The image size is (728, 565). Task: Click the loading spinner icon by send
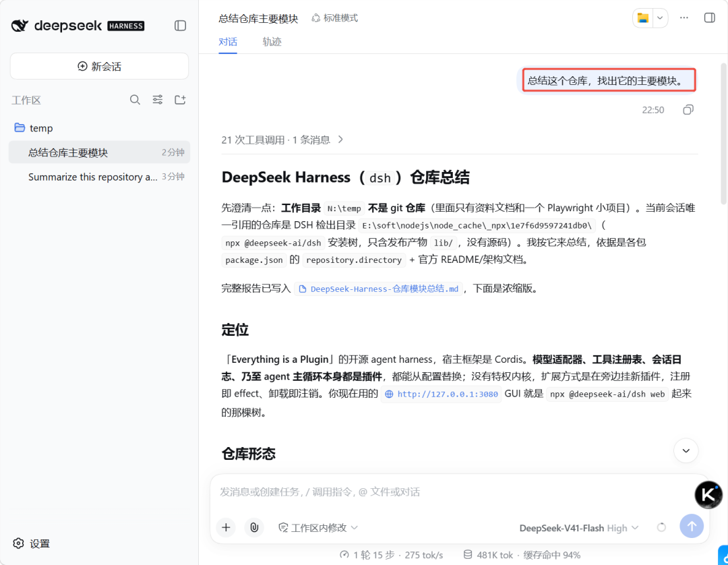[x=662, y=527]
